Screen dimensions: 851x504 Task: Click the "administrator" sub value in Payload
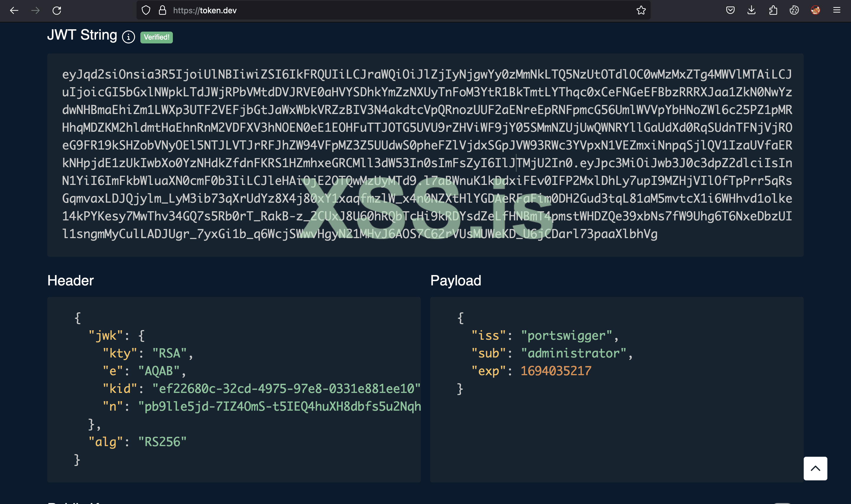point(573,354)
